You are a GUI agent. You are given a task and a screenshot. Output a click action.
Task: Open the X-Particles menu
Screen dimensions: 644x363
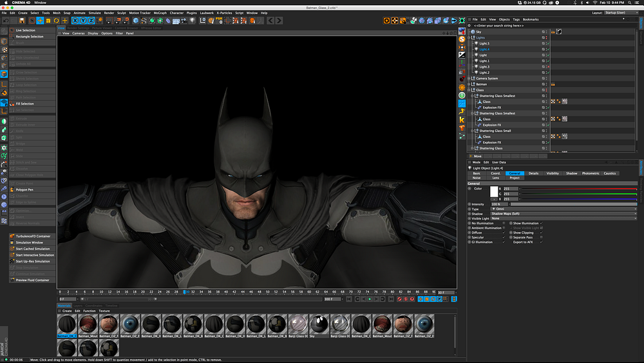tap(224, 13)
